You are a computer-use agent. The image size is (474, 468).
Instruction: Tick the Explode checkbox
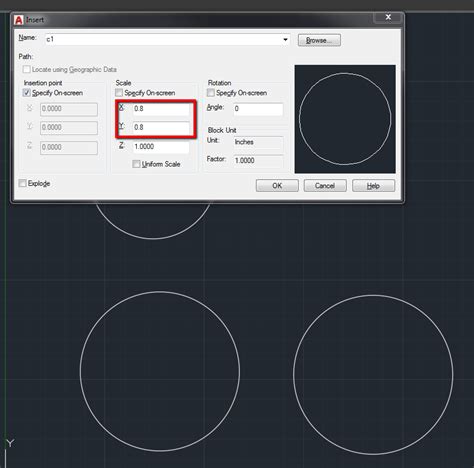point(22,183)
